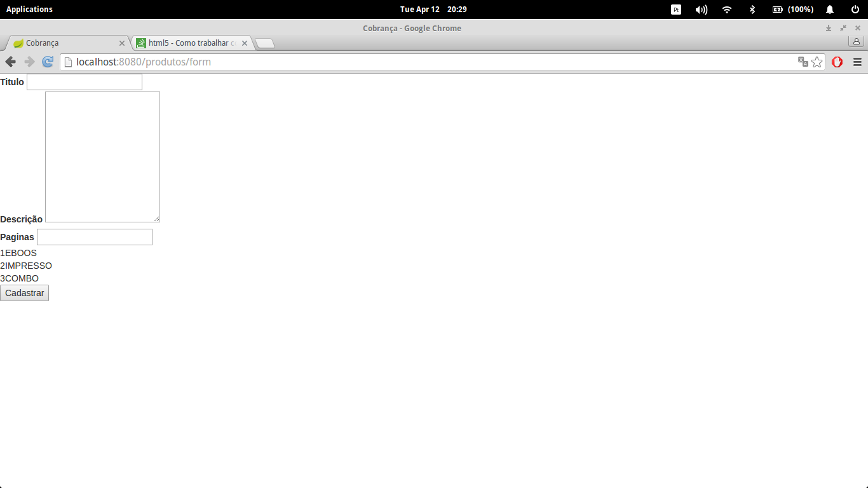Viewport: 868px width, 488px height.
Task: Open the volume control in system tray
Action: click(x=702, y=10)
